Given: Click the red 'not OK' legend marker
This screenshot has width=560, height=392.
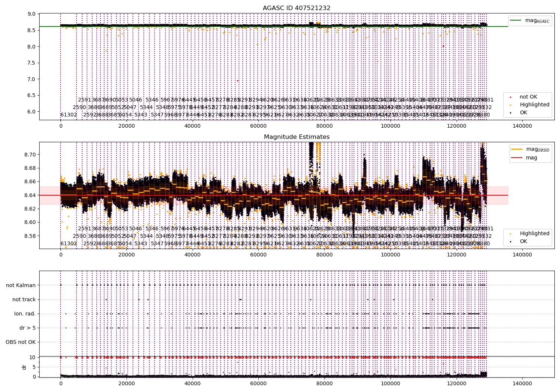Looking at the screenshot, I should pos(510,97).
